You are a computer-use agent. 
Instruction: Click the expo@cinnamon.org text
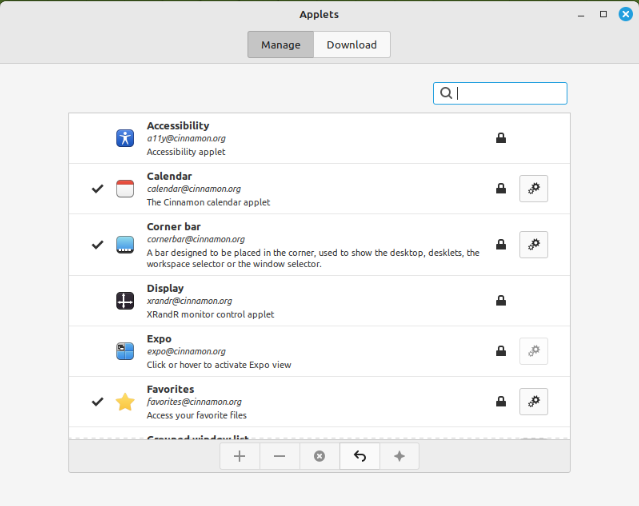coord(186,352)
